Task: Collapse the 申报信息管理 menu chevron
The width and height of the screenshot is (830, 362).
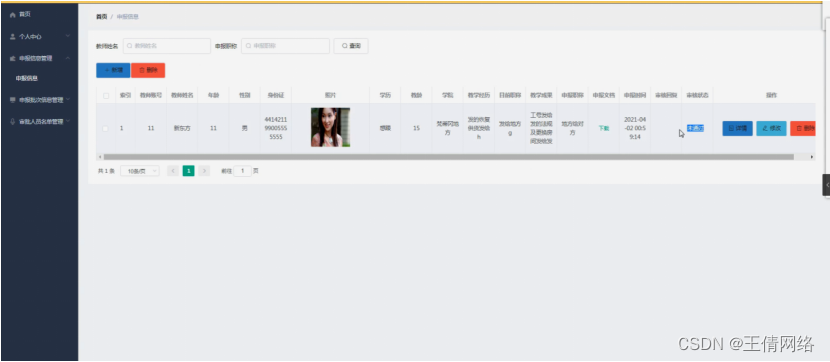Action: [x=68, y=58]
